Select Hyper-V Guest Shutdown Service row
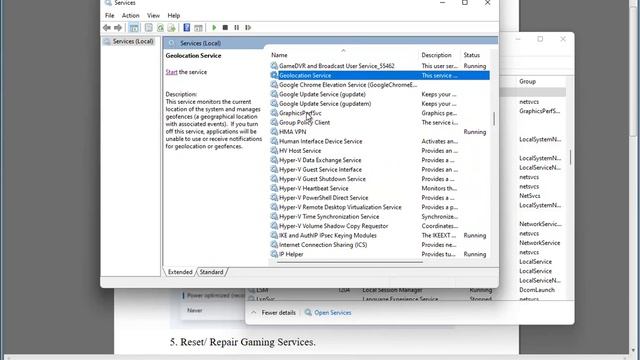 [x=380, y=179]
